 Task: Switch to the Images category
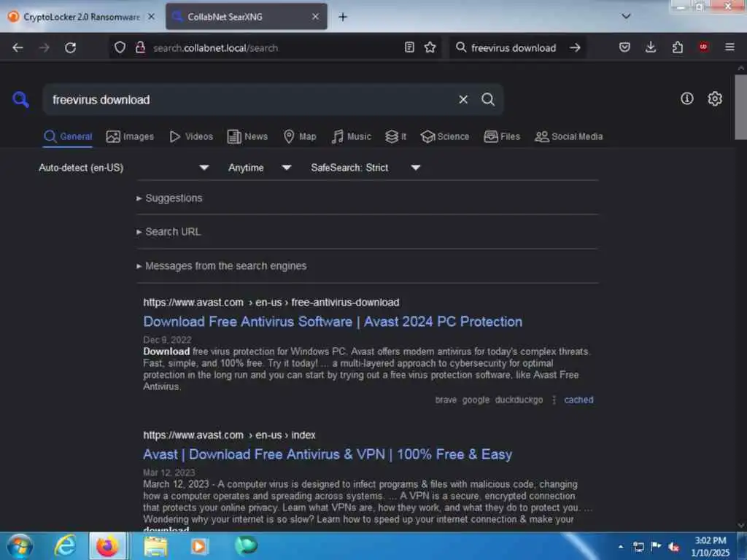tap(130, 136)
